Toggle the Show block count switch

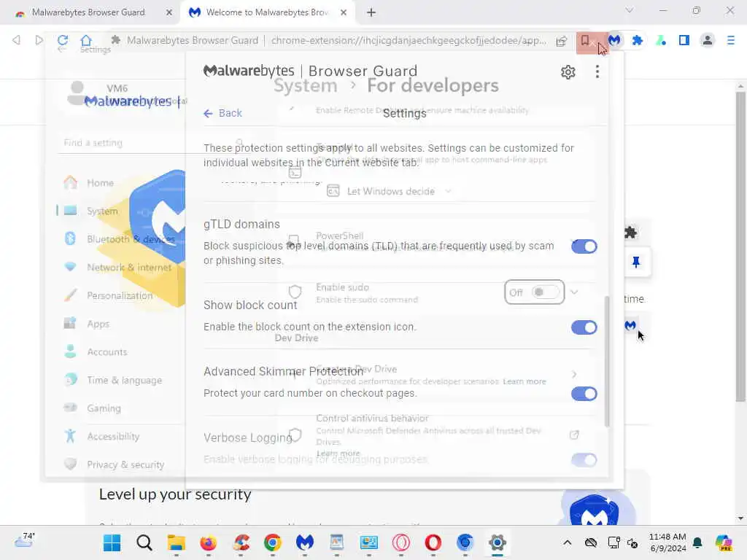tap(584, 327)
